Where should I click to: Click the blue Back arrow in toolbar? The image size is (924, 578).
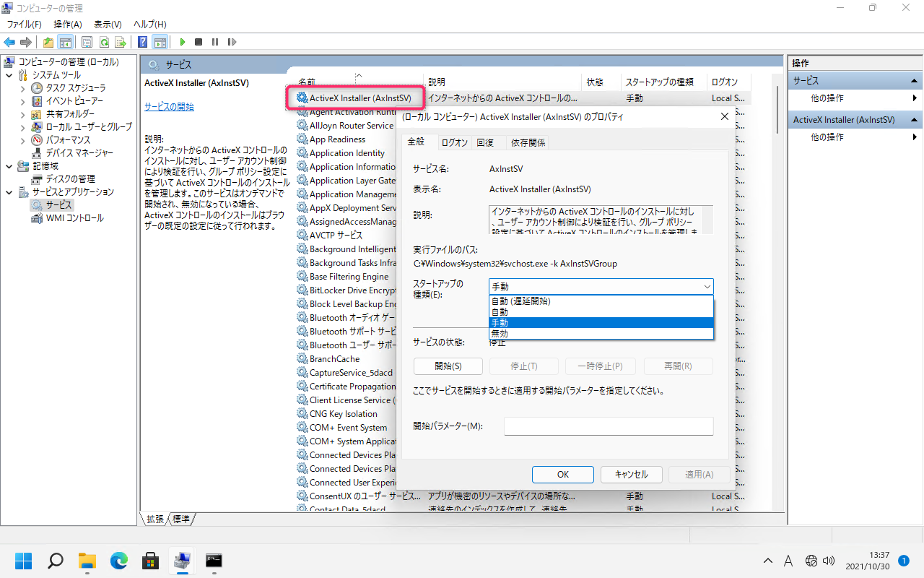10,42
